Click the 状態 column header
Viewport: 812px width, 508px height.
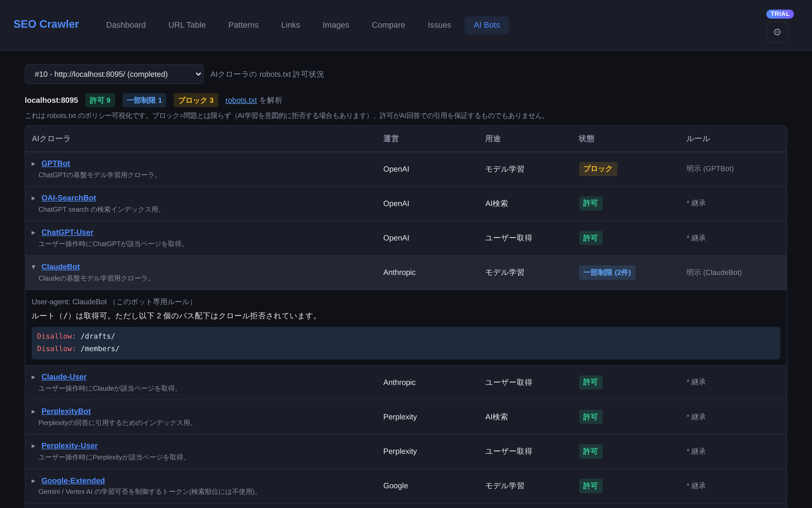coord(586,139)
